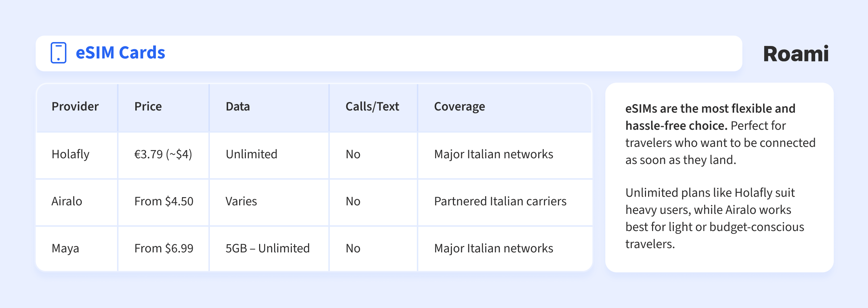Select Partnered Italian carriers coverage cell

pyautogui.click(x=500, y=201)
